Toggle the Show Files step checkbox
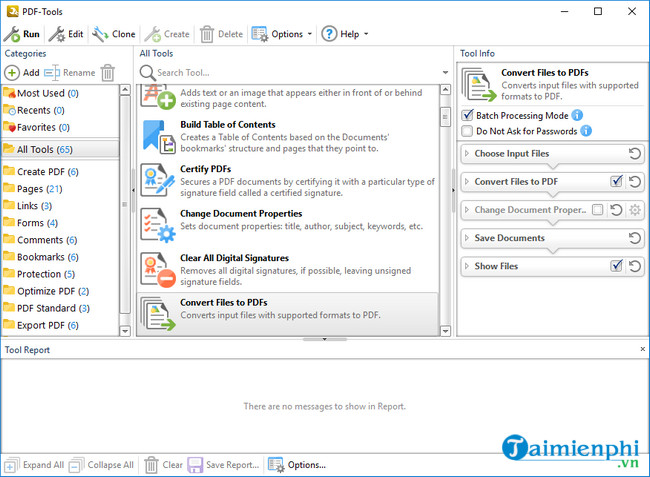The width and height of the screenshot is (650, 477). [x=616, y=266]
